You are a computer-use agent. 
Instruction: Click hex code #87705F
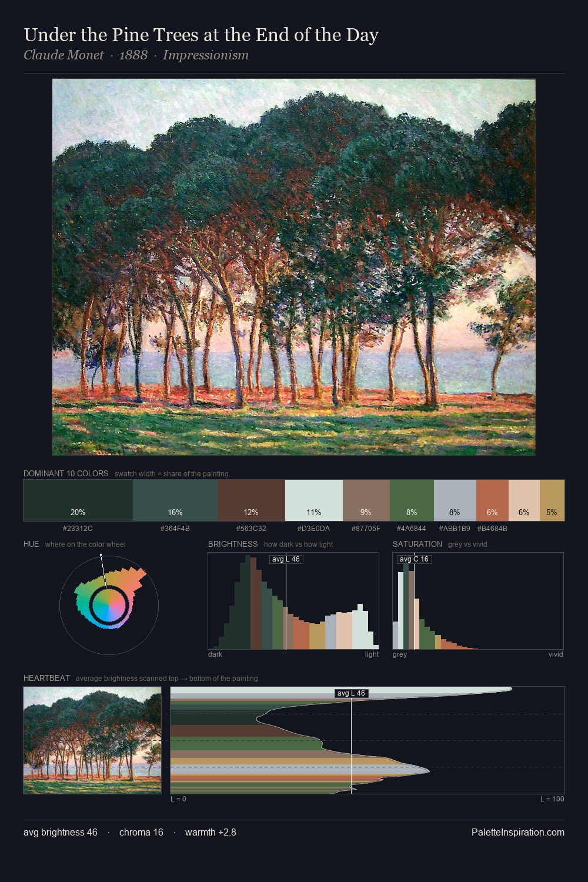click(x=366, y=529)
